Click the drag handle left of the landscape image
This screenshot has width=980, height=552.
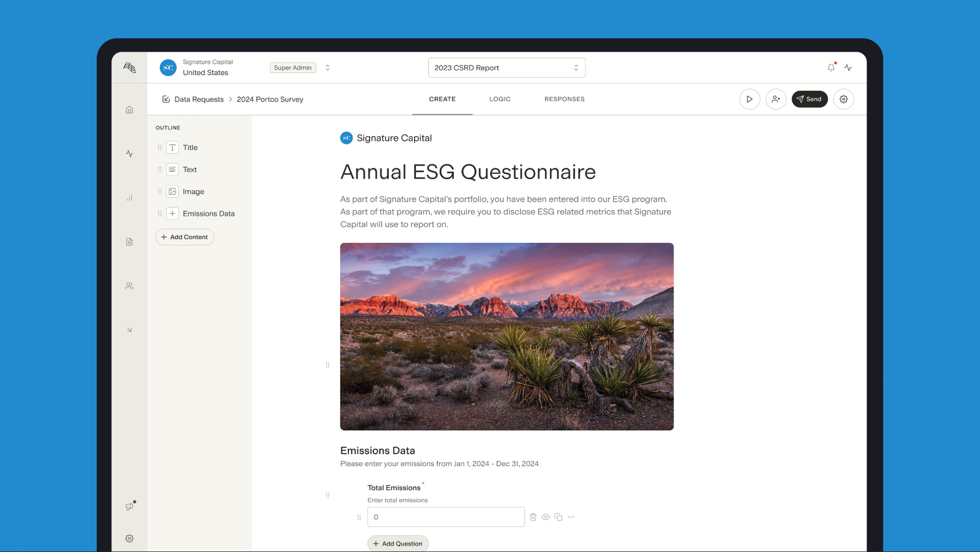click(x=327, y=365)
